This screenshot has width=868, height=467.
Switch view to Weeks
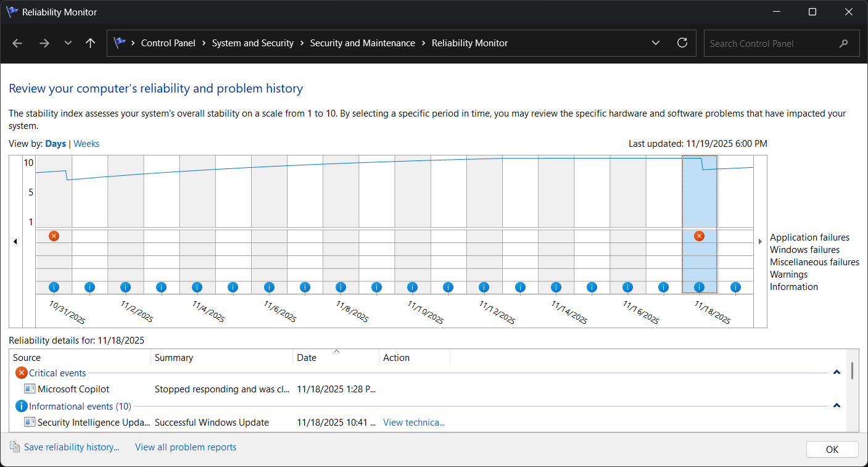(x=86, y=144)
